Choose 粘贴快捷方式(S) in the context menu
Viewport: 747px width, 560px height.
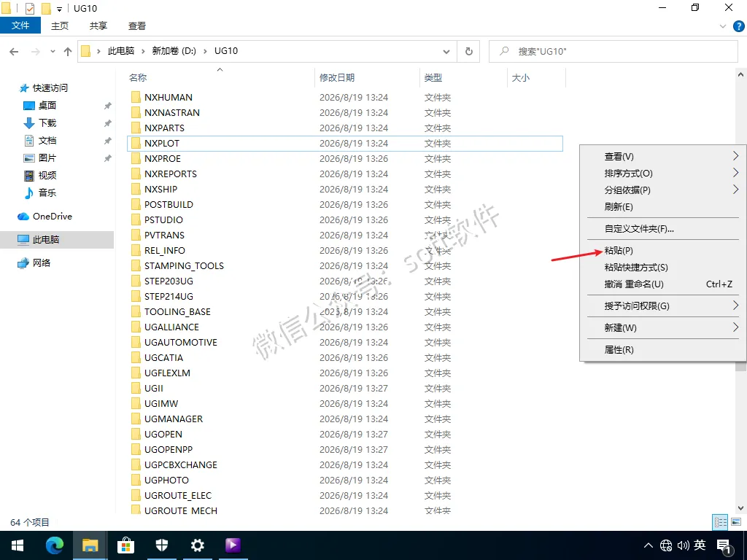pyautogui.click(x=662, y=267)
